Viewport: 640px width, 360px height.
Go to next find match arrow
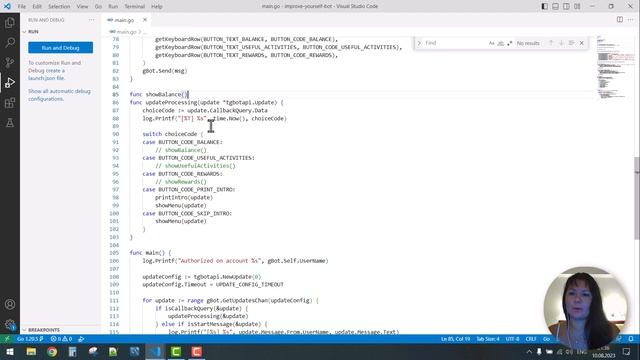coord(561,43)
